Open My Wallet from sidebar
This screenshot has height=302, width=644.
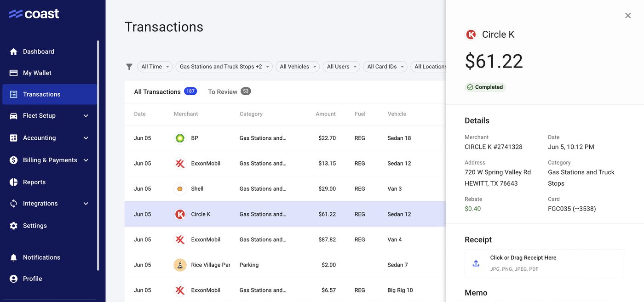point(50,73)
